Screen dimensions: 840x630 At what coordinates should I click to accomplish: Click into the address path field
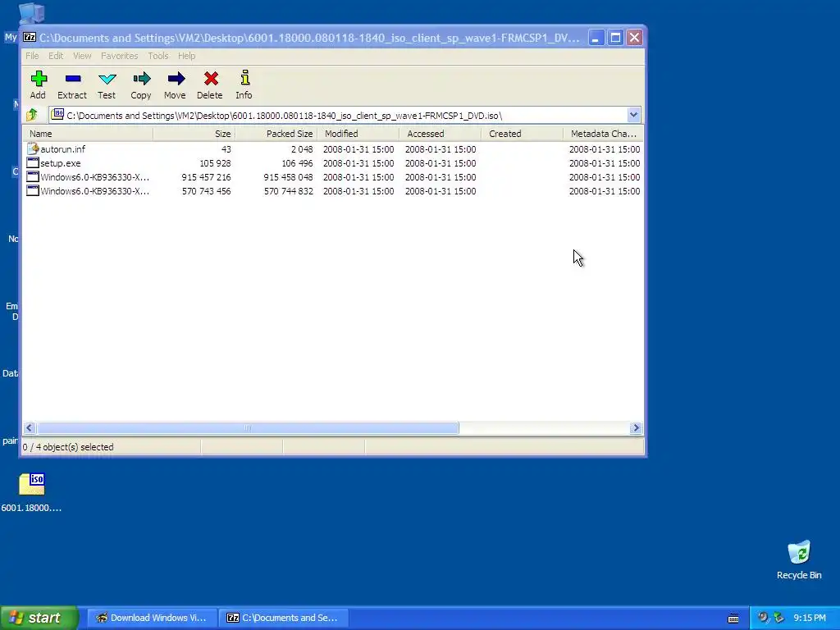343,115
